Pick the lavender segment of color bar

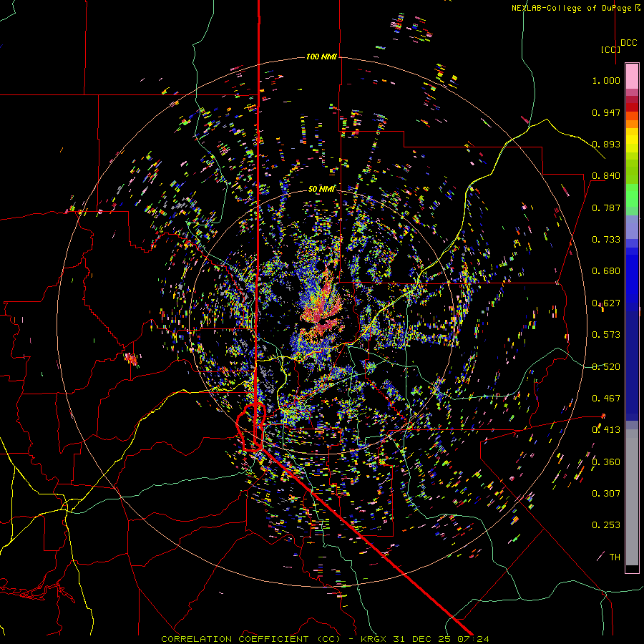click(632, 227)
